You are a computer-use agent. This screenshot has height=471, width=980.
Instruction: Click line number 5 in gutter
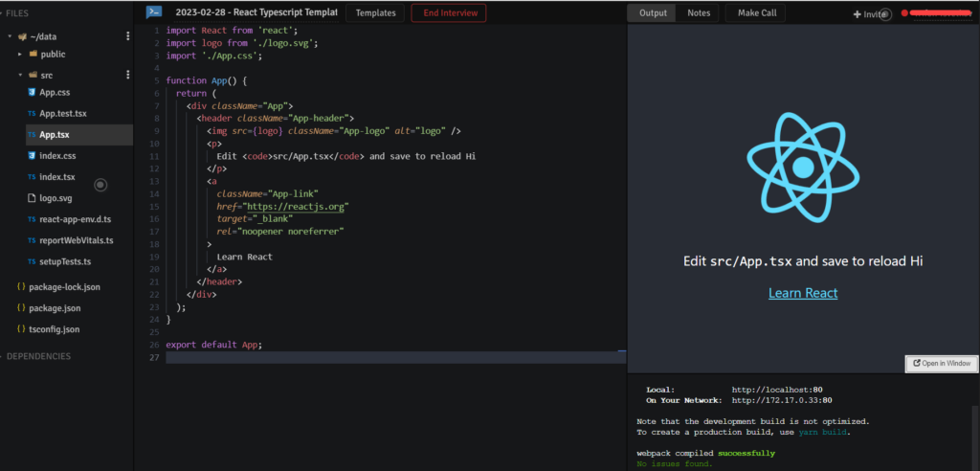click(x=156, y=80)
